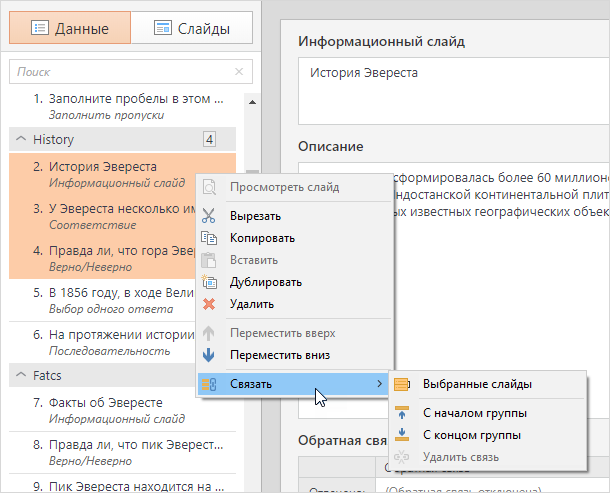Click the Связать link icon

tap(209, 384)
